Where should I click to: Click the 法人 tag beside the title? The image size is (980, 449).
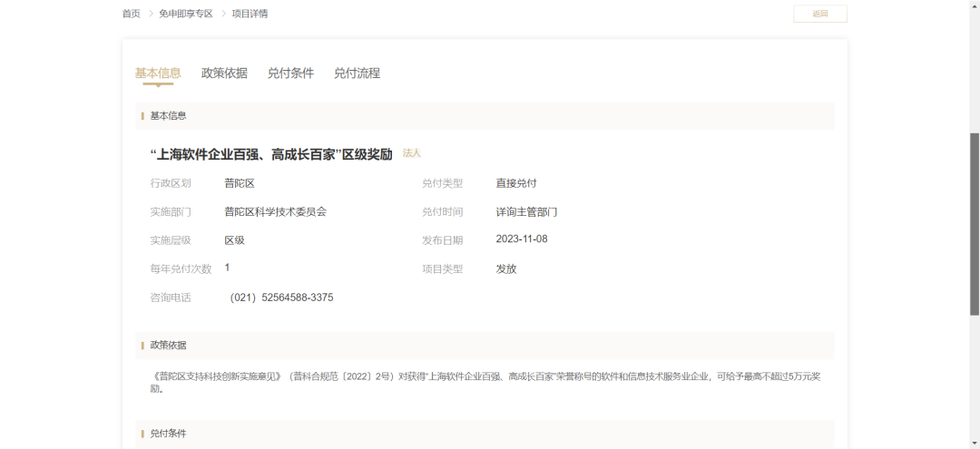[412, 153]
